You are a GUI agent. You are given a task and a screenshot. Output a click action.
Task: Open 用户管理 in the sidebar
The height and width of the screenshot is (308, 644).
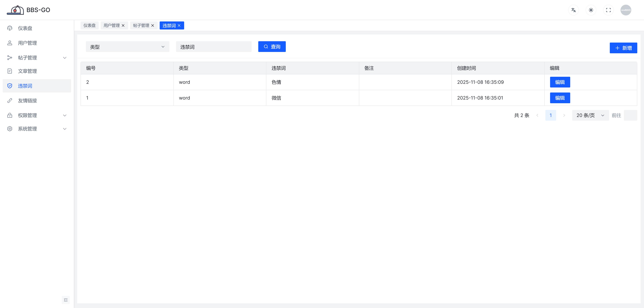point(28,43)
